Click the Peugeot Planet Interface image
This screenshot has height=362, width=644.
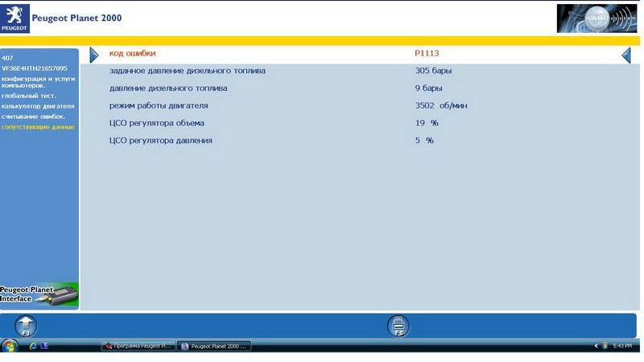(x=39, y=294)
